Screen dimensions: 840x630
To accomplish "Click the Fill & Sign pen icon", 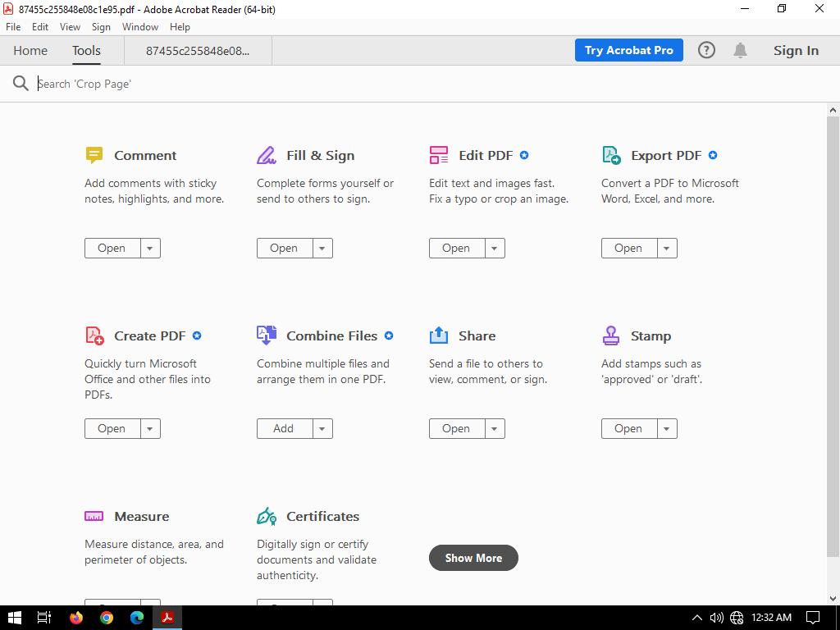I will (267, 155).
